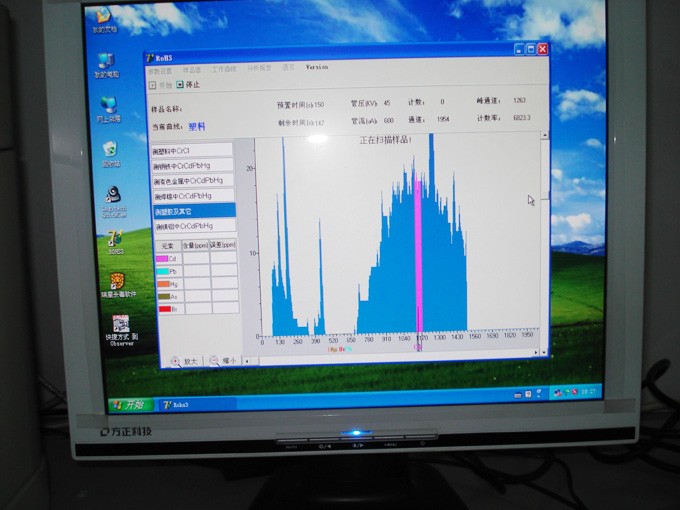Zoom out with the 缩小 magnifier
Viewport: 680px width, 510px height.
tap(214, 360)
